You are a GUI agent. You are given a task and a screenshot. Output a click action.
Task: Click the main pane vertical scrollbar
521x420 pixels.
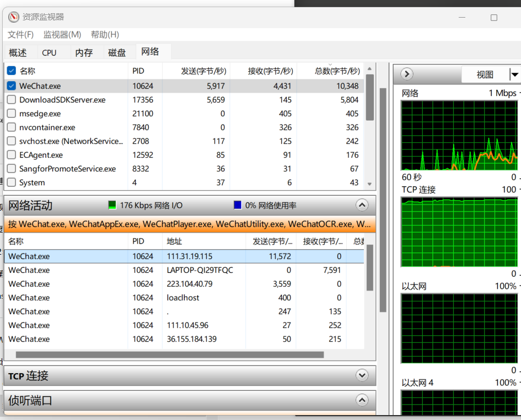click(x=383, y=200)
